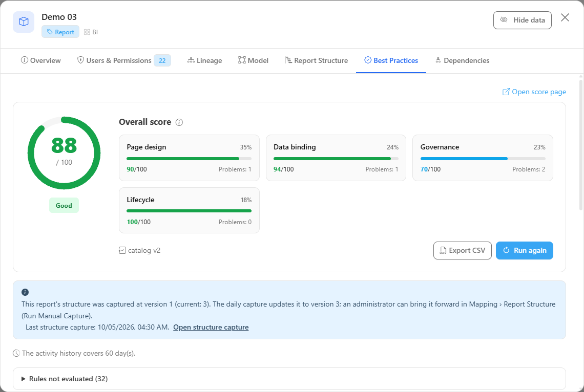Screen dimensions: 584x392
Task: Open the Overview tab
Action: tap(40, 60)
